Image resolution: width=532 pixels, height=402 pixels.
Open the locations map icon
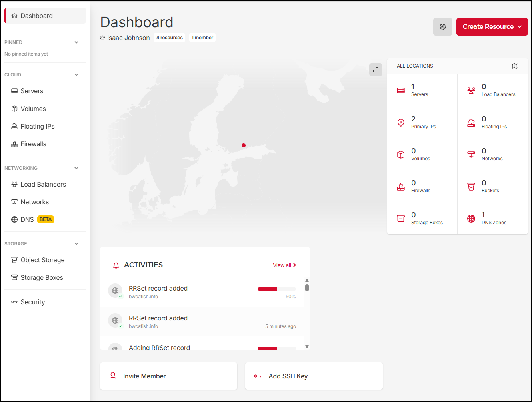point(515,66)
